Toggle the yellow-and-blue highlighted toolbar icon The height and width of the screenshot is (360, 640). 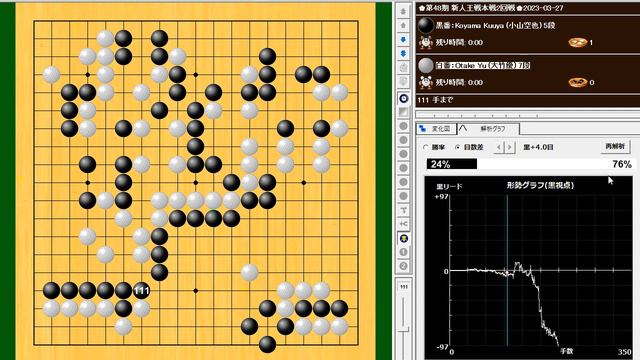(x=404, y=238)
